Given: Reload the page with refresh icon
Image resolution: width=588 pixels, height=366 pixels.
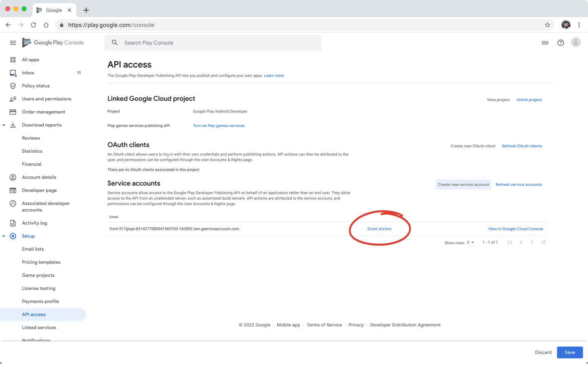Looking at the screenshot, I should point(33,25).
